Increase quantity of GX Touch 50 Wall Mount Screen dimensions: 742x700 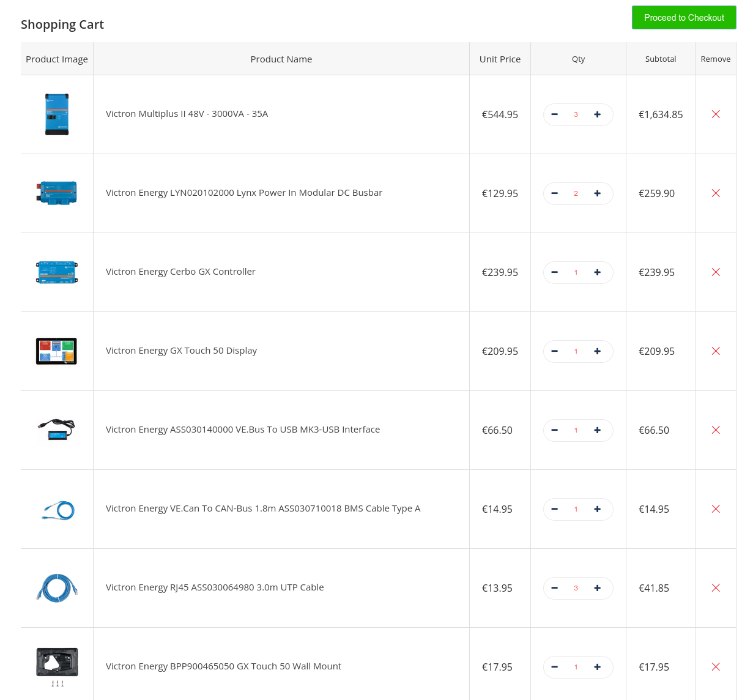click(x=597, y=667)
